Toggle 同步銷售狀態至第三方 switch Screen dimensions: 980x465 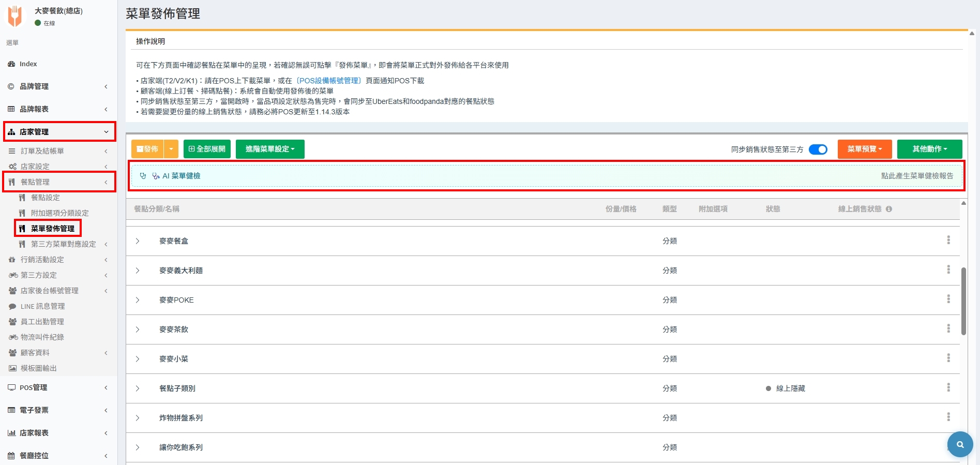click(818, 149)
